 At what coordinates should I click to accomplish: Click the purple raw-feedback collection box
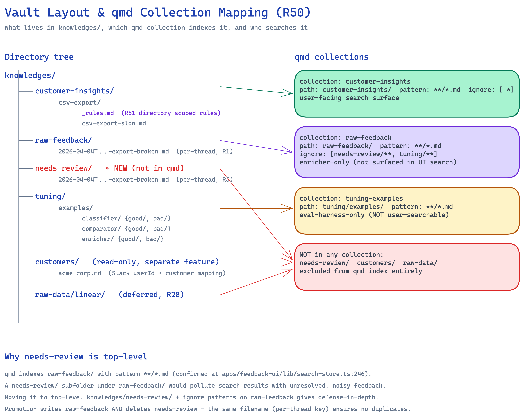(407, 152)
